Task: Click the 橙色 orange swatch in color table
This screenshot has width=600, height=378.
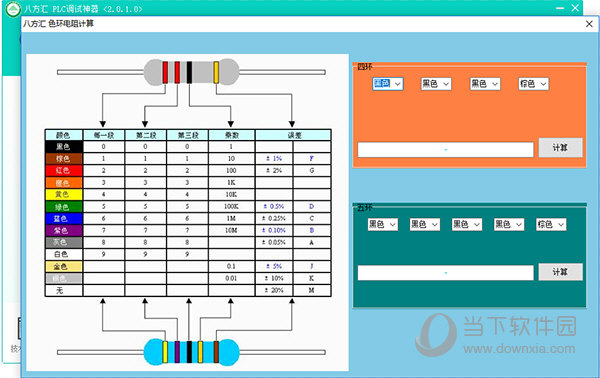Action: [64, 182]
